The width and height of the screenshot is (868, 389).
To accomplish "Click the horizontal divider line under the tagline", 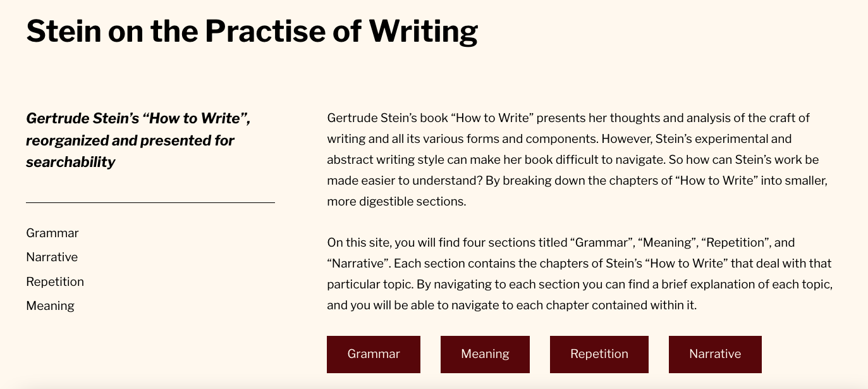I will click(x=150, y=203).
